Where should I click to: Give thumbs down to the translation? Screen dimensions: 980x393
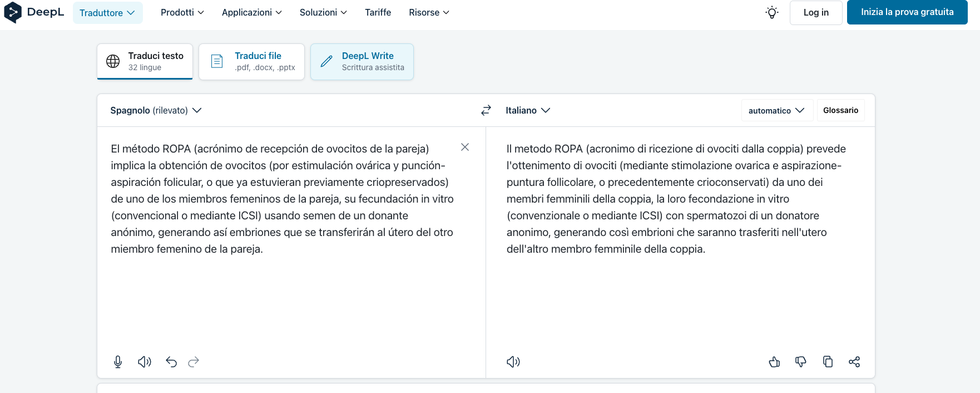(801, 362)
